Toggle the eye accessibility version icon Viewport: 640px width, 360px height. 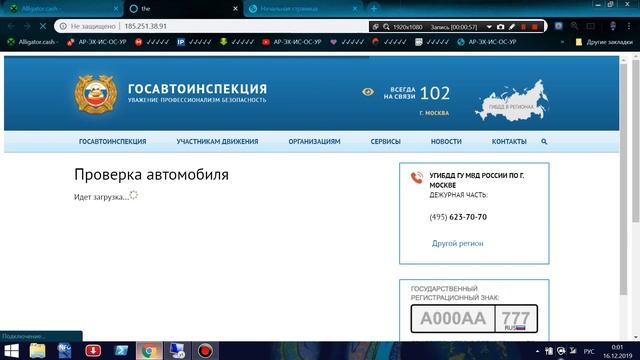368,92
